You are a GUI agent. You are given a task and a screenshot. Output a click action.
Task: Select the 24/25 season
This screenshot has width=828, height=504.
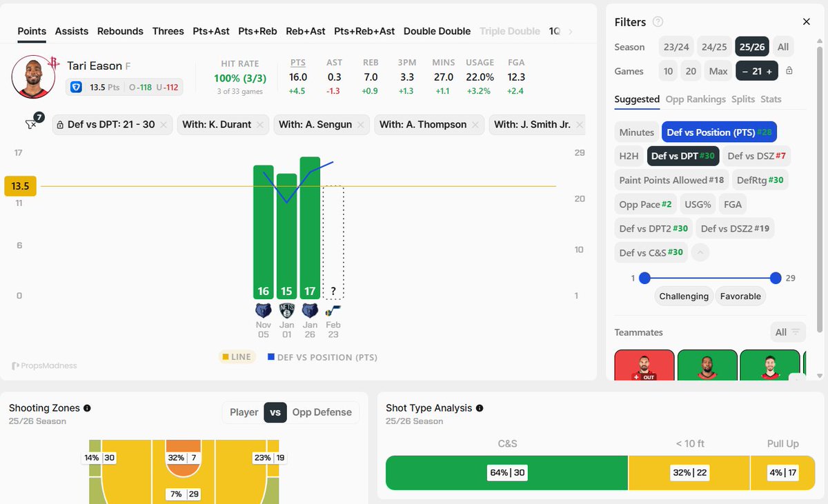(x=714, y=47)
